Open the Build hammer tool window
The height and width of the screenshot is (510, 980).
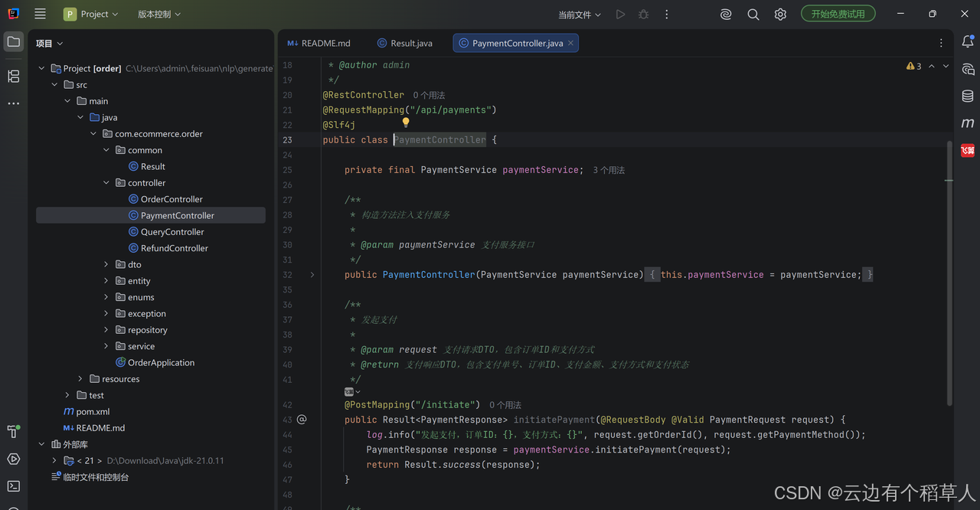[x=14, y=431]
